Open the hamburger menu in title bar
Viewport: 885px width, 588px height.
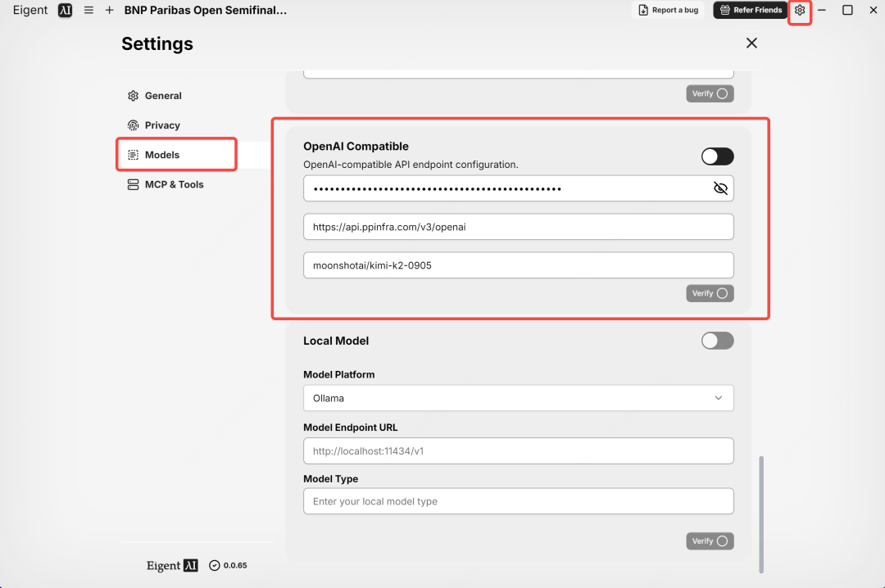tap(88, 10)
